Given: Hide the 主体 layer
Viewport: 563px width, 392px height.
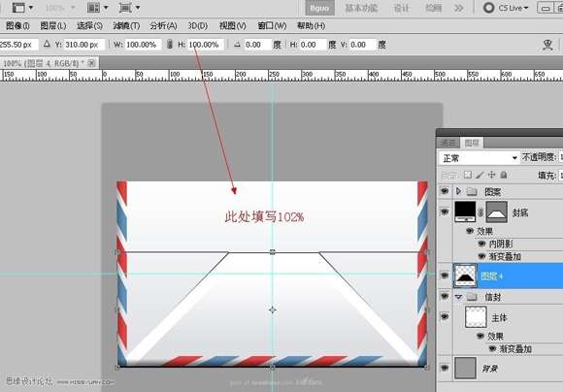Looking at the screenshot, I should tap(445, 316).
